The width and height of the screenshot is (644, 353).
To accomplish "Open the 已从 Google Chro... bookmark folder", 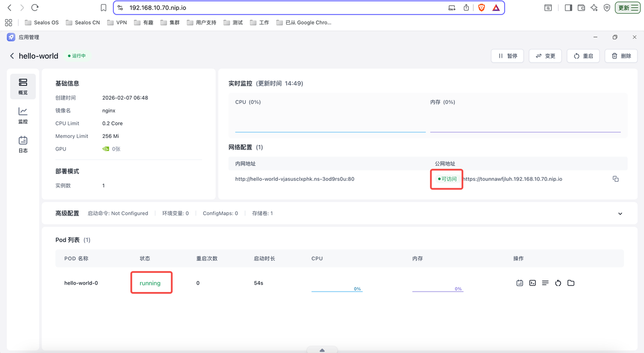I will coord(304,23).
